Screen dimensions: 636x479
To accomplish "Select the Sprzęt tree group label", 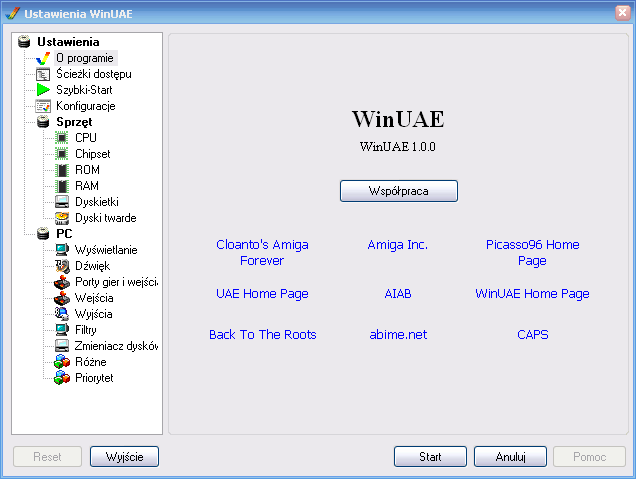I will (74, 122).
